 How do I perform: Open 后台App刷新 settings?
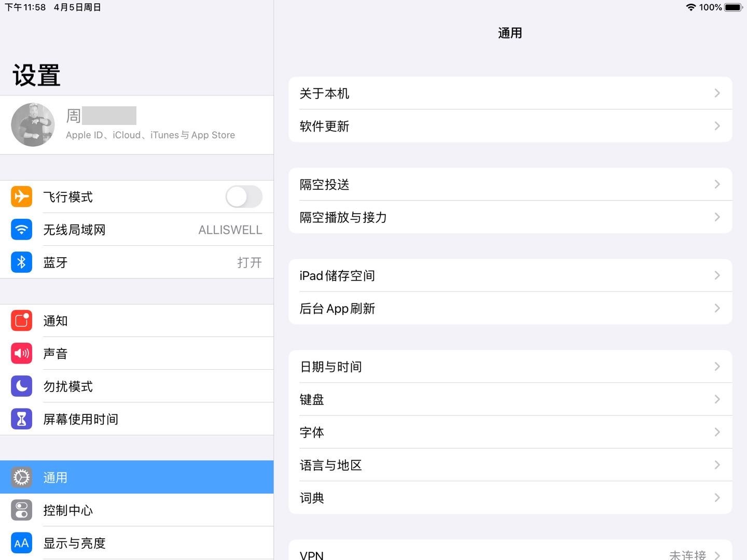tap(509, 309)
